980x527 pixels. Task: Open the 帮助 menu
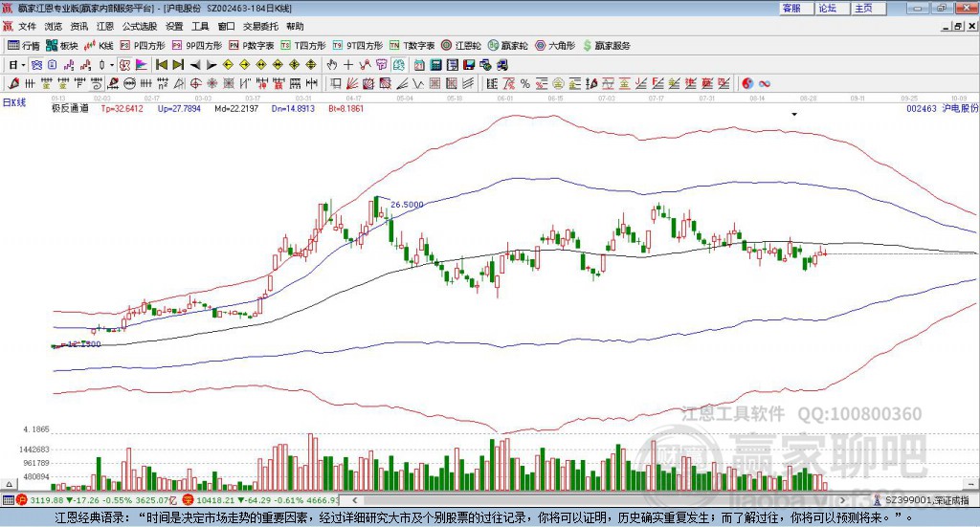pos(295,26)
